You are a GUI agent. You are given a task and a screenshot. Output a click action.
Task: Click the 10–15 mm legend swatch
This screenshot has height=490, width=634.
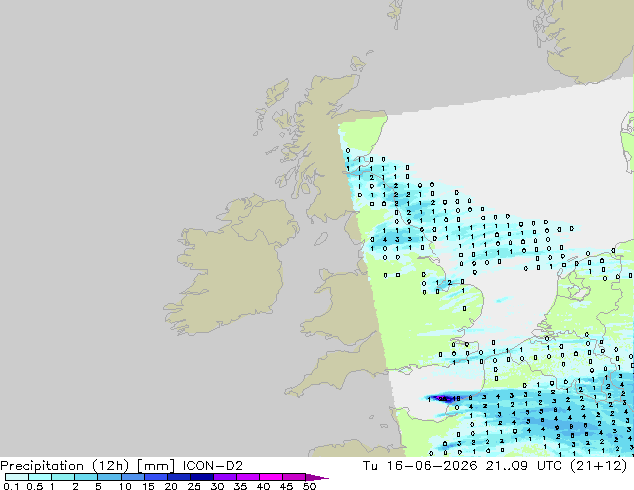tap(132, 477)
